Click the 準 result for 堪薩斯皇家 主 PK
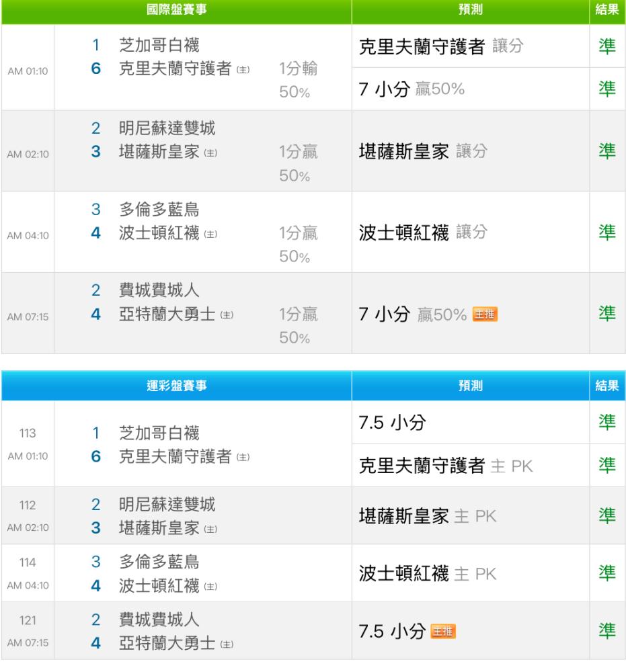 (x=607, y=515)
